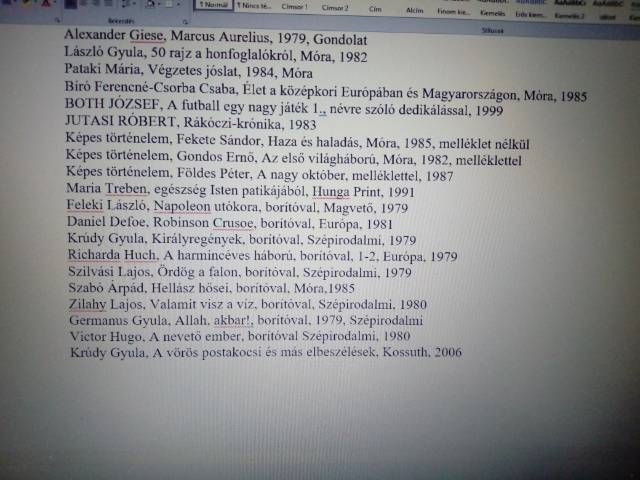Expand the shading color dropdown arrow
This screenshot has height=480, width=640.
click(158, 5)
